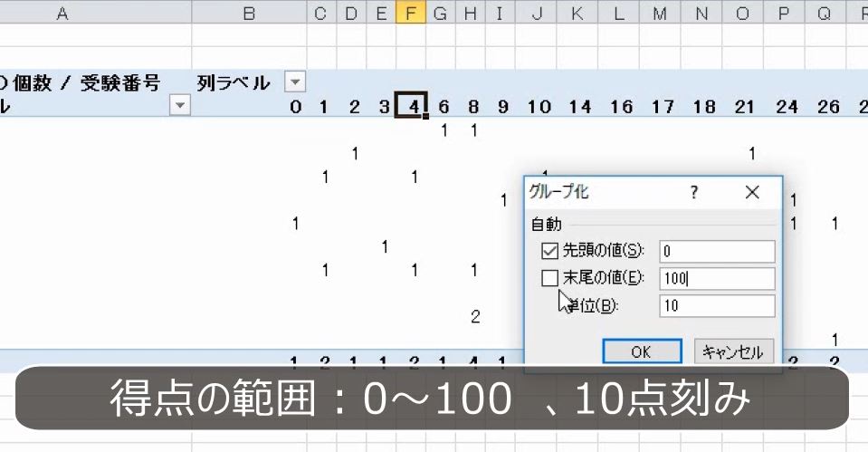Open the row label filter dropdown

coord(180,105)
